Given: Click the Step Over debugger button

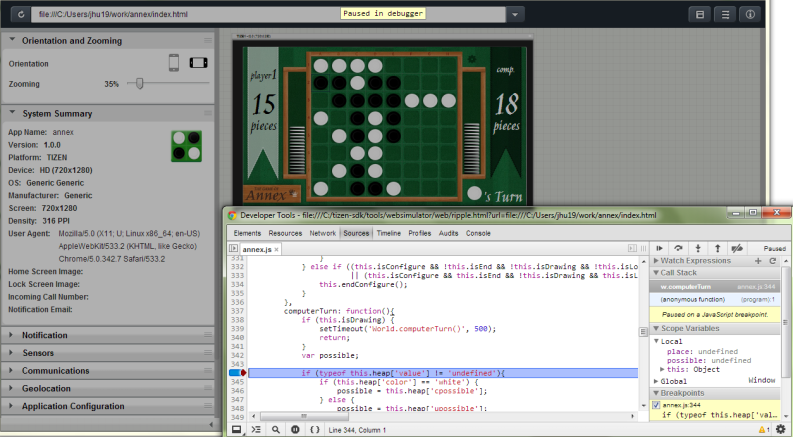Looking at the screenshot, I should click(678, 247).
